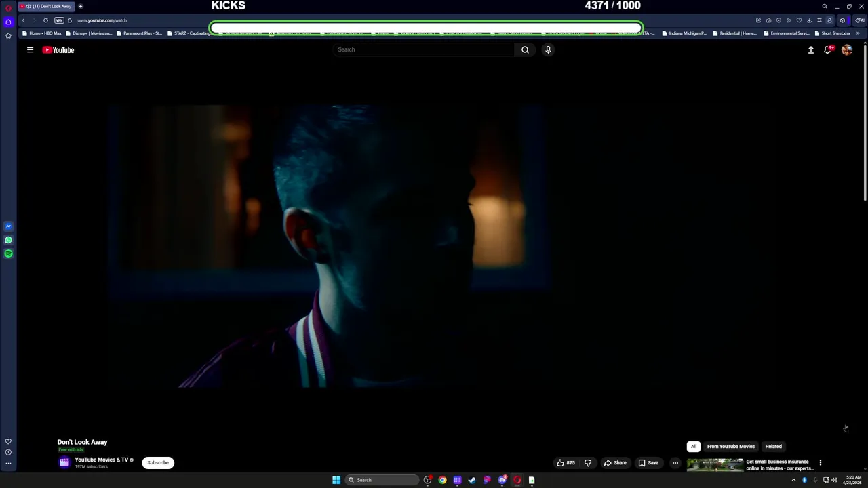The width and height of the screenshot is (868, 488).
Task: Open Opera profile icon in toolbar
Action: pyautogui.click(x=829, y=20)
